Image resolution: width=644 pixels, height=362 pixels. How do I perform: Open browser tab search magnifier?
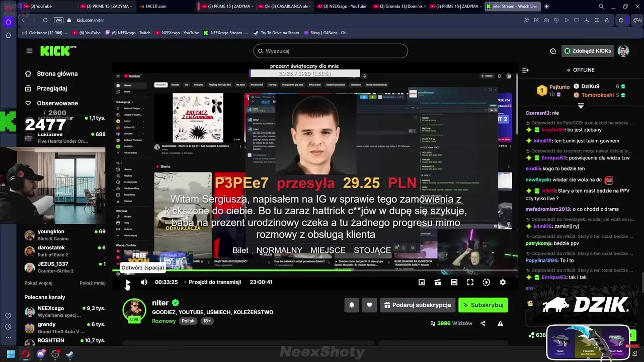pos(601,7)
